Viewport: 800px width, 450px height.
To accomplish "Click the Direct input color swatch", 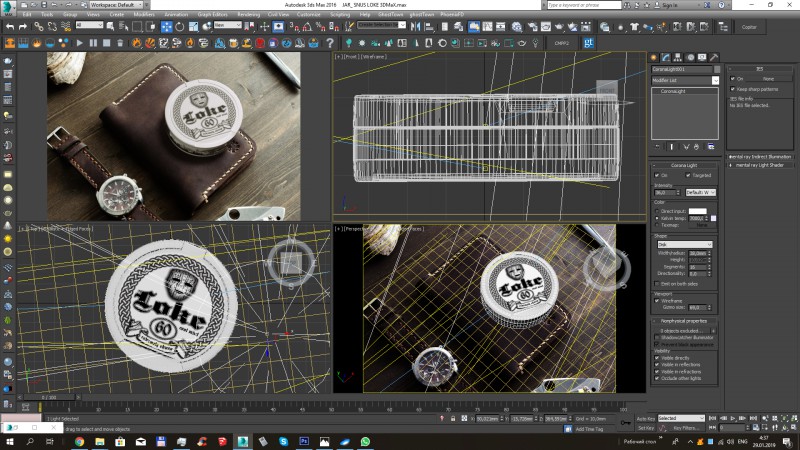I will [x=697, y=211].
